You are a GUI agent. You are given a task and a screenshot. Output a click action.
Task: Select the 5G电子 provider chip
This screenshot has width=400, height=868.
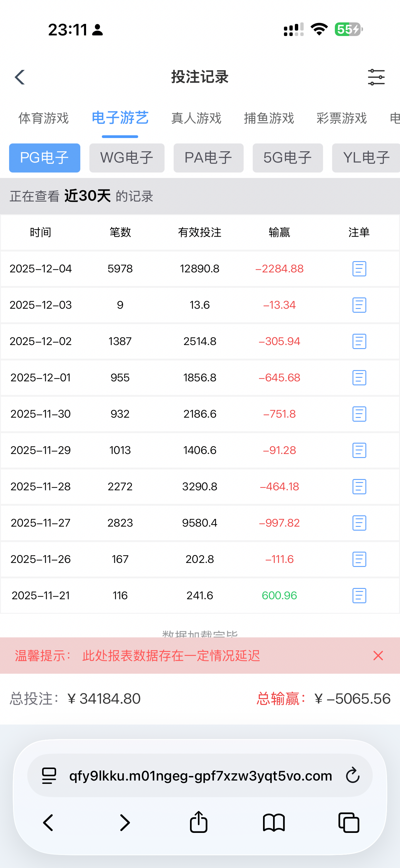(288, 158)
